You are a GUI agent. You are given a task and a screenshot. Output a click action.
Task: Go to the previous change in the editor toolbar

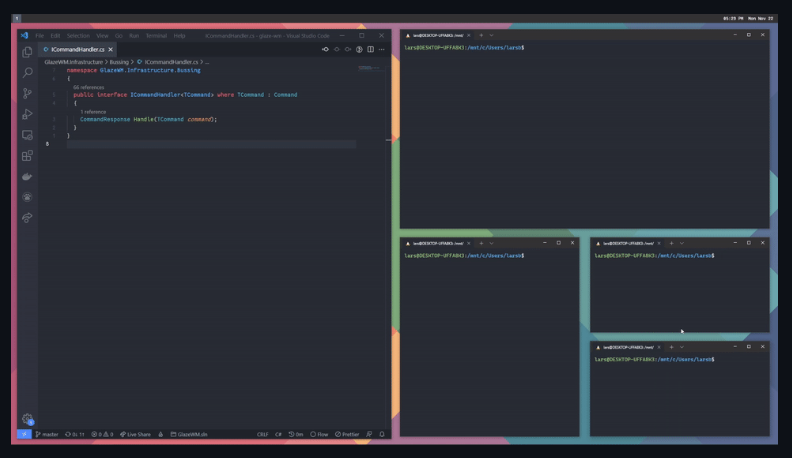[337, 49]
